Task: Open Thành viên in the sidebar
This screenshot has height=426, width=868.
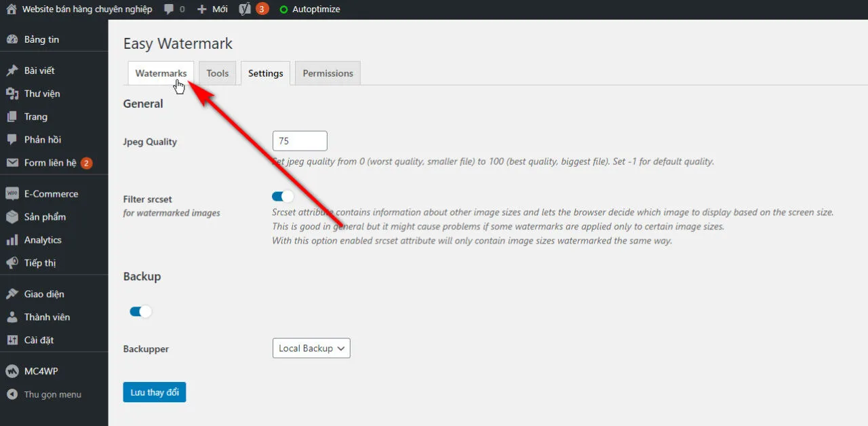Action: tap(47, 317)
